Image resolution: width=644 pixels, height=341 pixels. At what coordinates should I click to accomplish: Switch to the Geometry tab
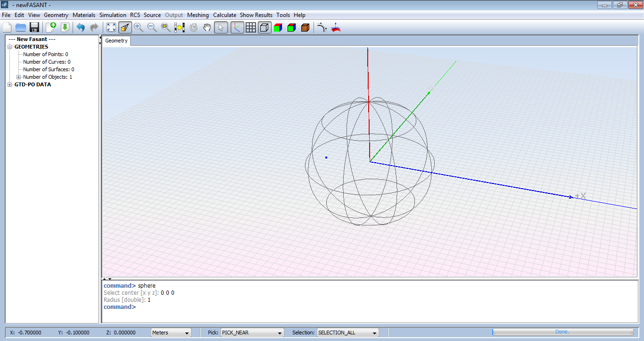[x=116, y=41]
